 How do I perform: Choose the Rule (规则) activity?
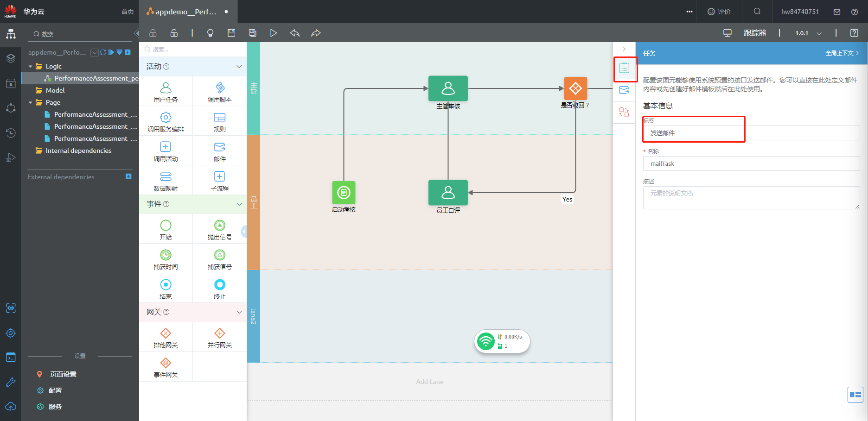pyautogui.click(x=220, y=122)
